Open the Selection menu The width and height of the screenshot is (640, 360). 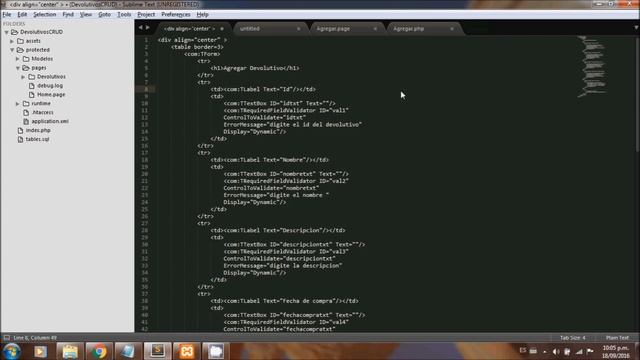(x=44, y=14)
